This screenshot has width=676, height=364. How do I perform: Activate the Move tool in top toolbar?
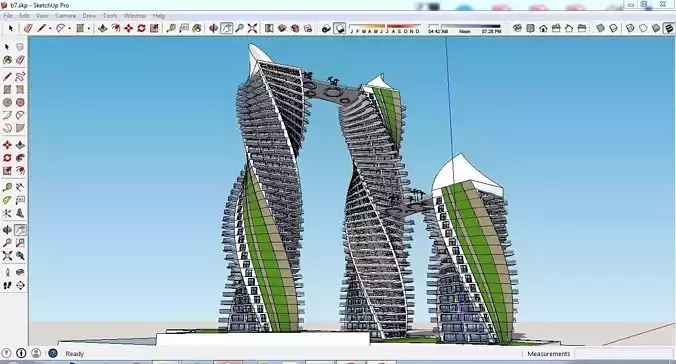pos(128,28)
